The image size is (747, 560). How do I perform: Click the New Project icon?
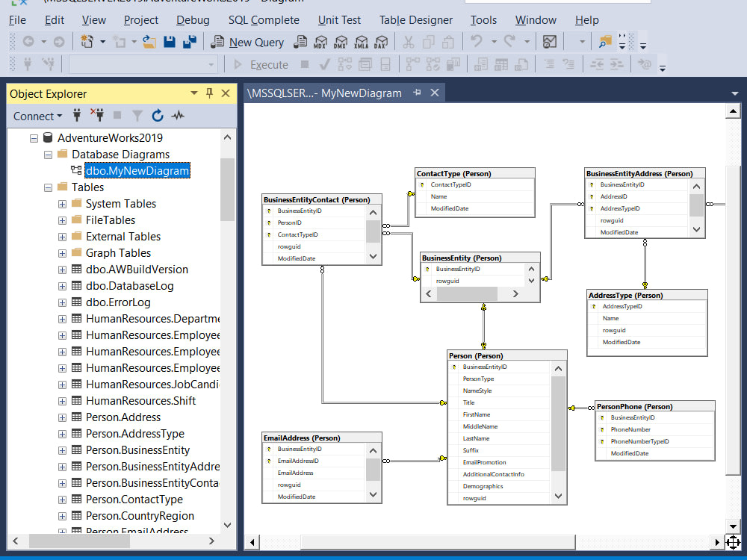pos(87,42)
